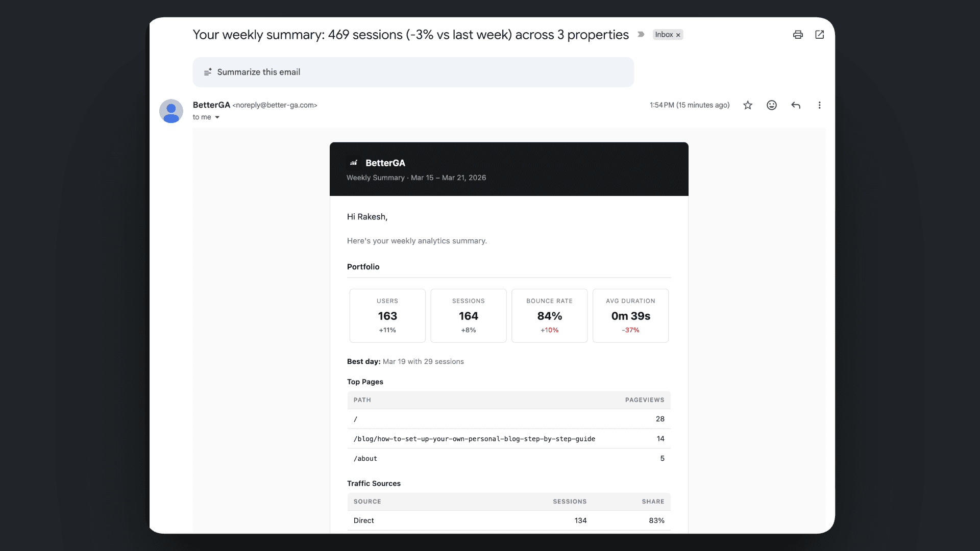
Task: Click the 83% share value
Action: 657,520
